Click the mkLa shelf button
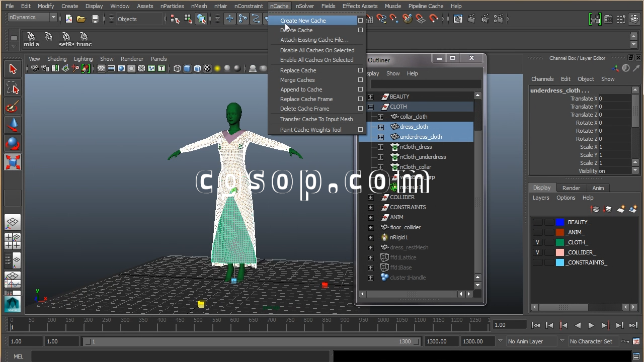The height and width of the screenshot is (362, 644). coord(31,40)
